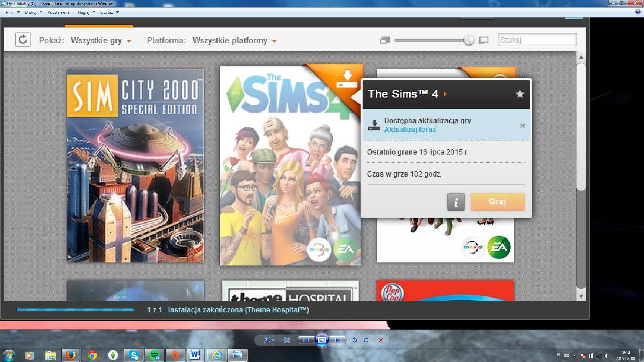Open the Drukuj menu
This screenshot has width=644, height=362.
[x=31, y=12]
